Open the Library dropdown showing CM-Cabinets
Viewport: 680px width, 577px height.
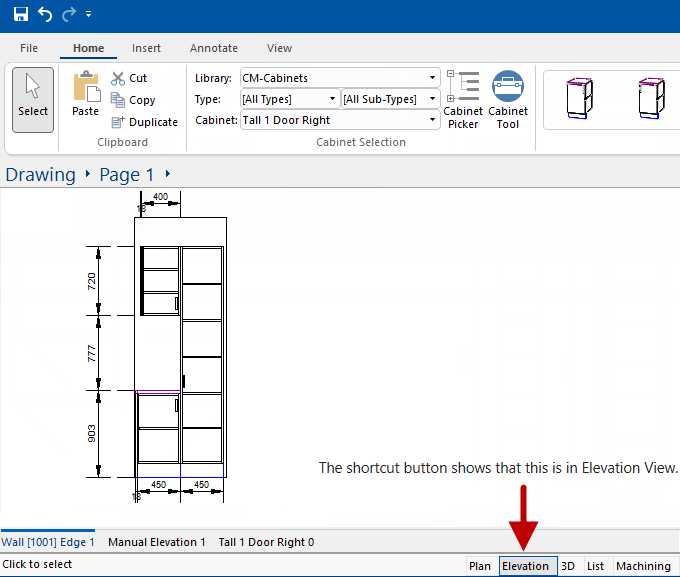coord(340,78)
